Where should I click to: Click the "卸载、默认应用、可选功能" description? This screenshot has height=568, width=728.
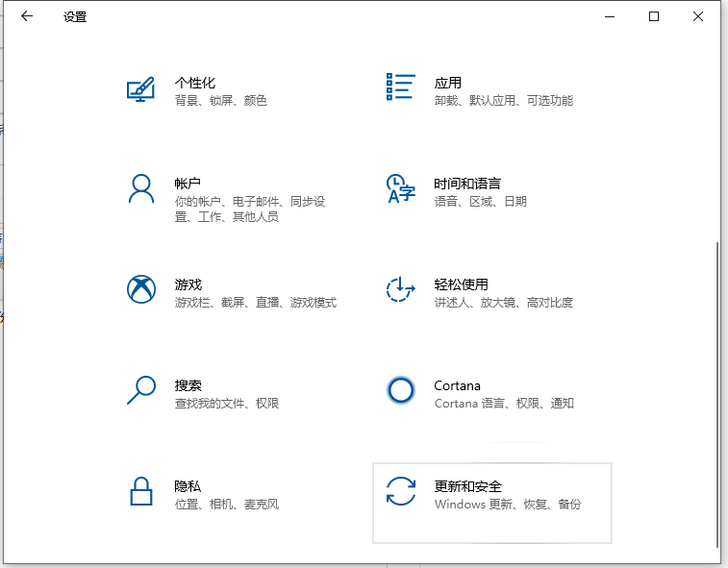pos(503,101)
